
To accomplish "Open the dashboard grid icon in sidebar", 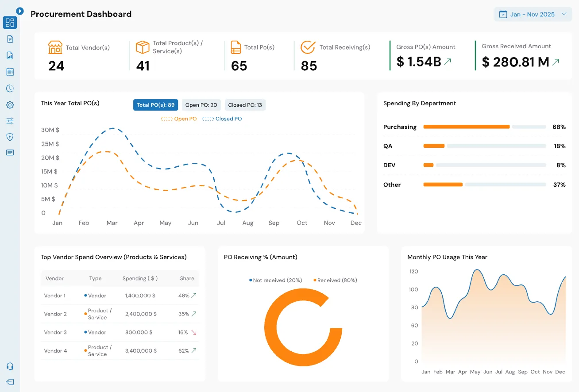I will pos(10,23).
